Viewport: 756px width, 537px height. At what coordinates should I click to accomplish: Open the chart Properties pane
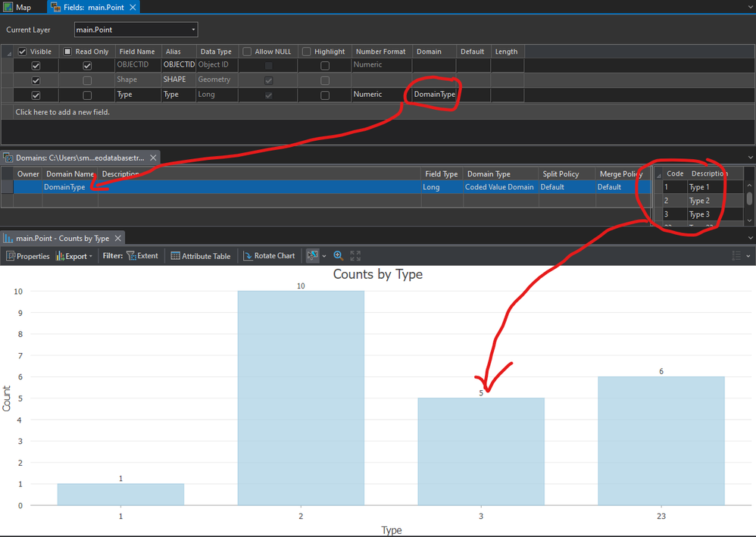[28, 256]
